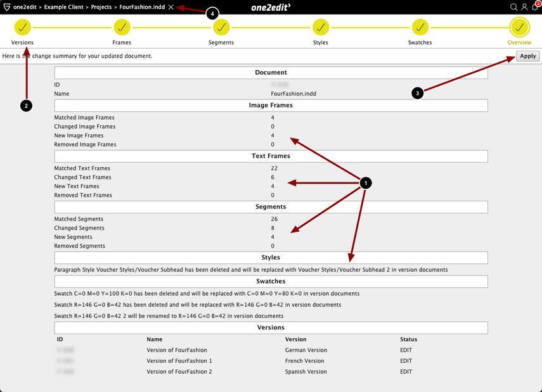
Task: Click the Document section header
Action: (x=271, y=73)
